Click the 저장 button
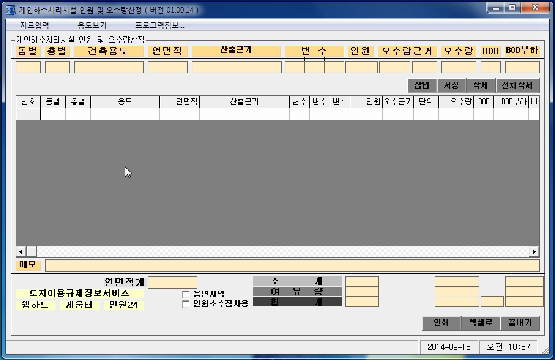 click(x=451, y=85)
